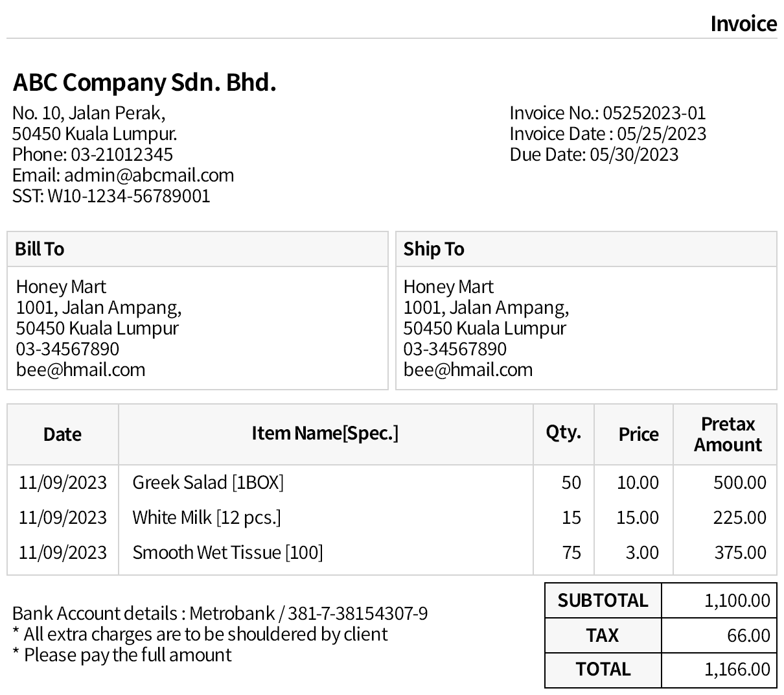
Task: Click the Metrobank bank account details line
Action: [x=220, y=613]
